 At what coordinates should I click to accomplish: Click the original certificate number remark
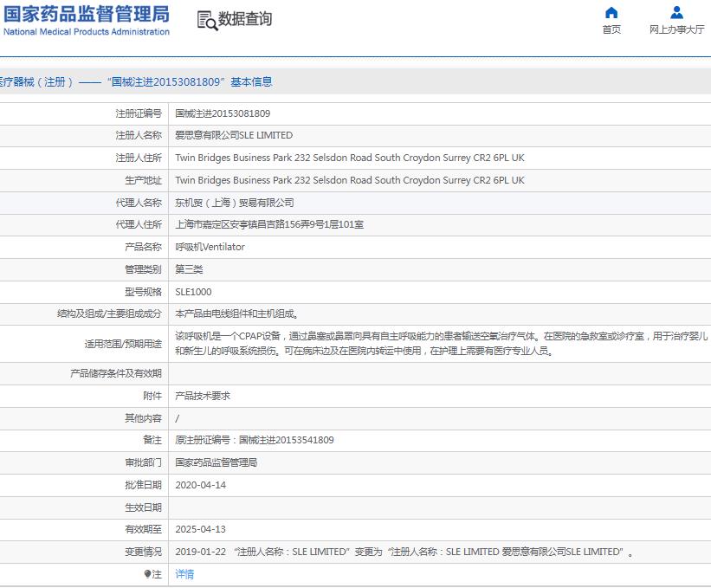255,440
